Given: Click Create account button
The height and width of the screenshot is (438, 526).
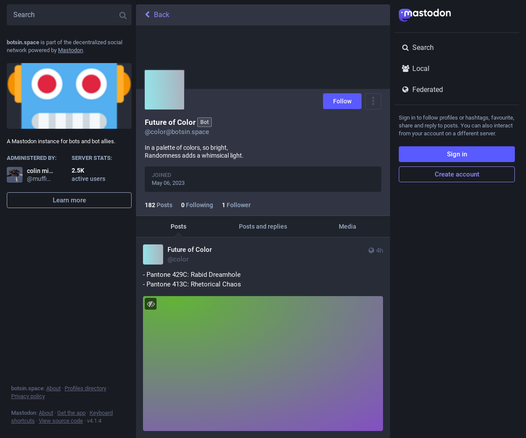Looking at the screenshot, I should click(457, 174).
